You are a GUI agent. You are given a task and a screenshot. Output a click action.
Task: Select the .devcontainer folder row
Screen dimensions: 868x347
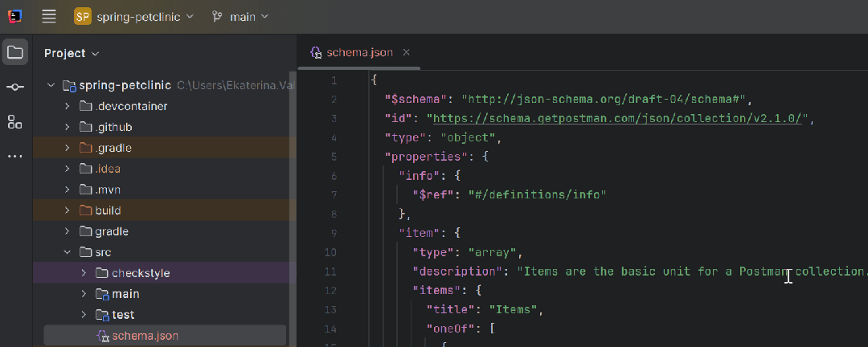pyautogui.click(x=165, y=106)
